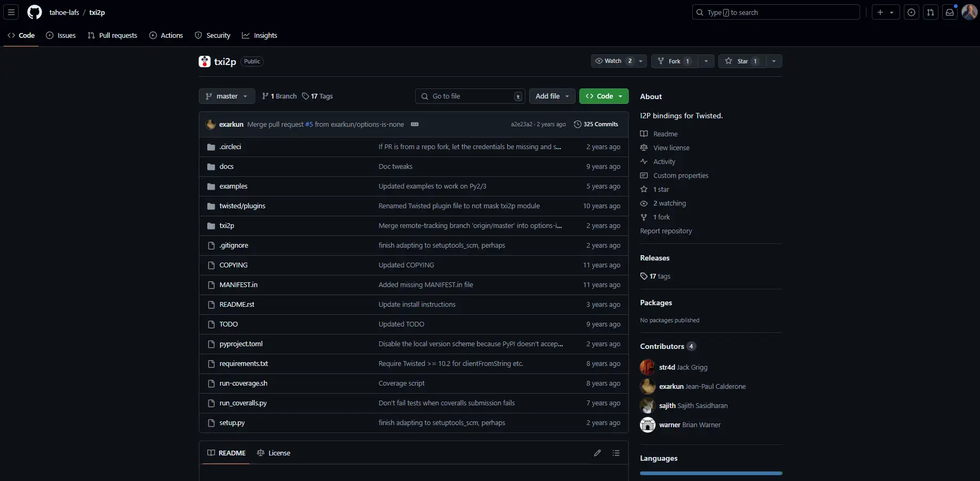Open the issues icon in top bar
Image resolution: width=980 pixels, height=481 pixels.
(x=912, y=12)
